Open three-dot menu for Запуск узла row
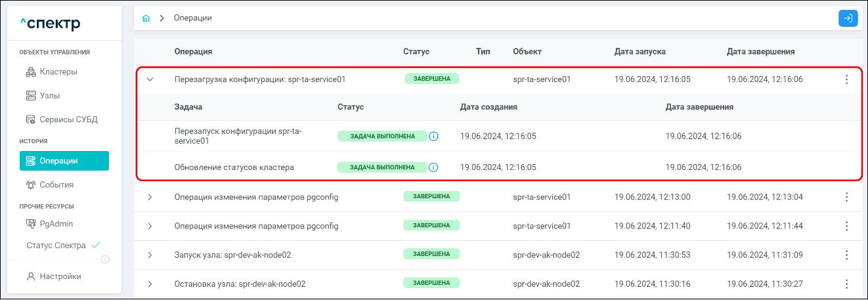The image size is (868, 300). coord(846,255)
